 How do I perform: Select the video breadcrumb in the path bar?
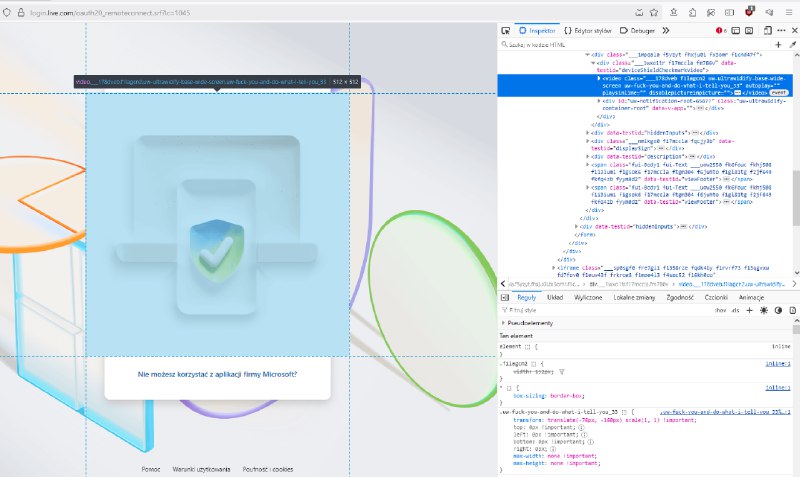(732, 284)
